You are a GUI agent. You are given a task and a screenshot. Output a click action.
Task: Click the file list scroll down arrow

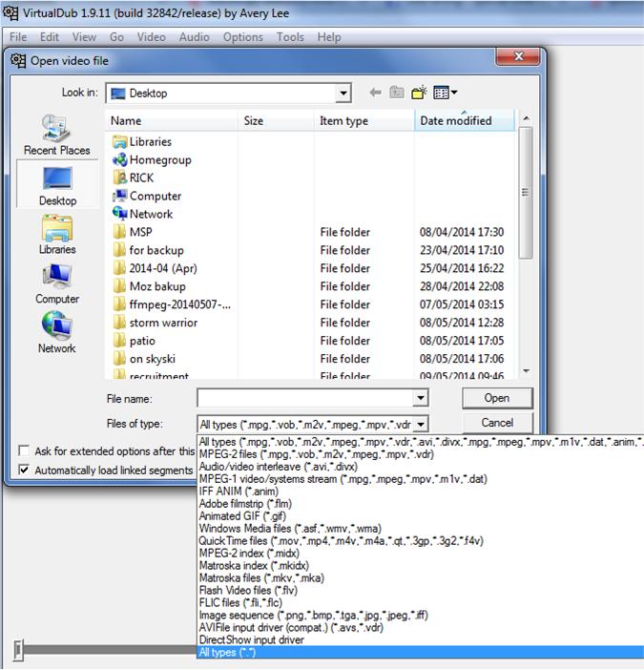526,371
